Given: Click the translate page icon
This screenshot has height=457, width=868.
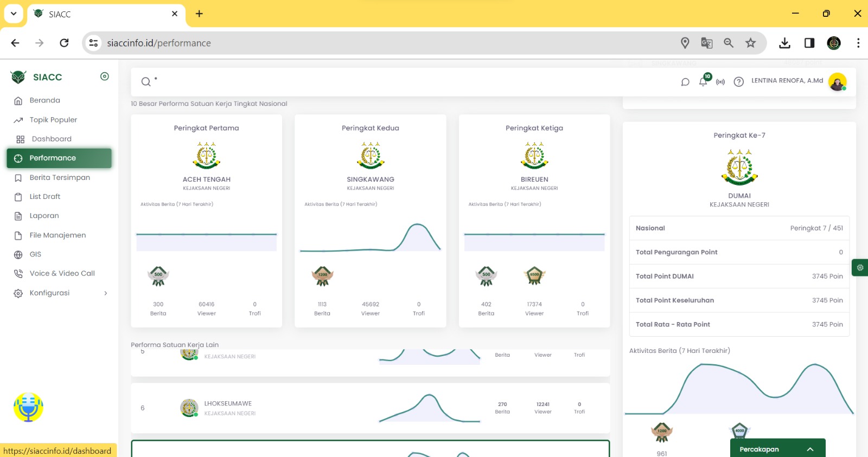Looking at the screenshot, I should (706, 43).
